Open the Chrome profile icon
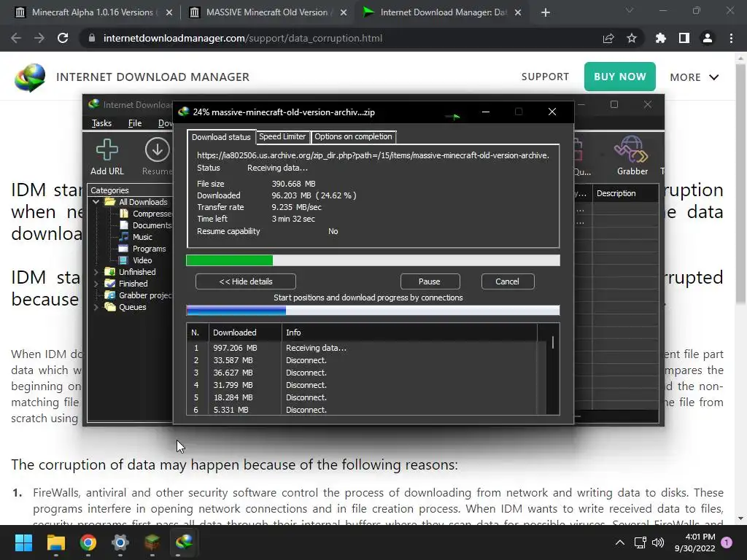This screenshot has height=560, width=747. point(708,38)
